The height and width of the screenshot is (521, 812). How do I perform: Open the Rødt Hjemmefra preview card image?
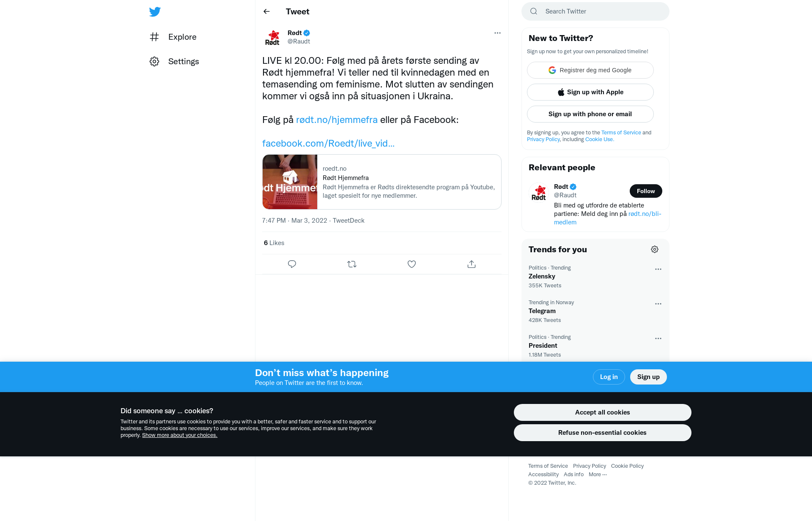(x=290, y=182)
